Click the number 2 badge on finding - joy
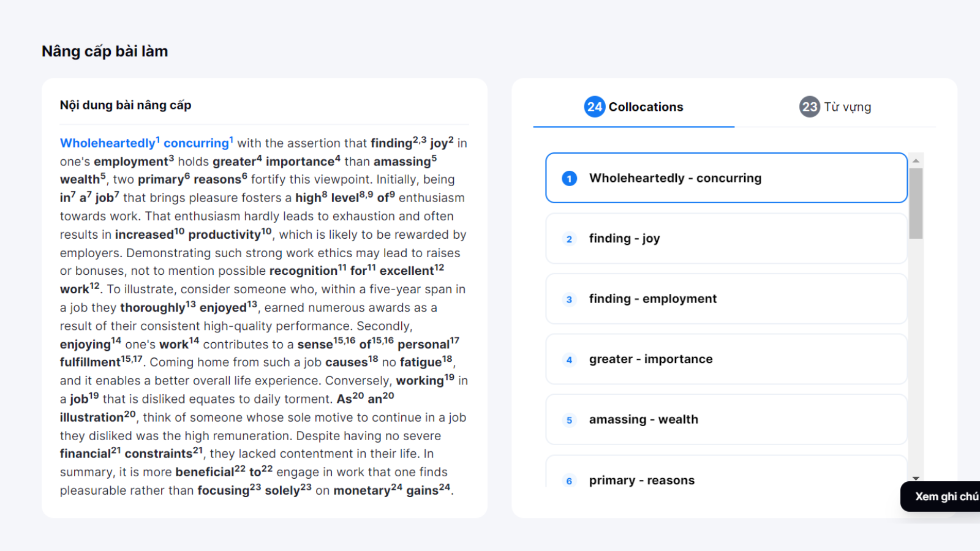 [569, 239]
